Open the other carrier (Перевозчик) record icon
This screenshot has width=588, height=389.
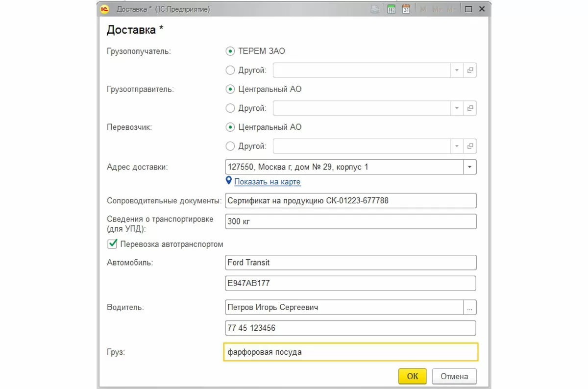[470, 146]
